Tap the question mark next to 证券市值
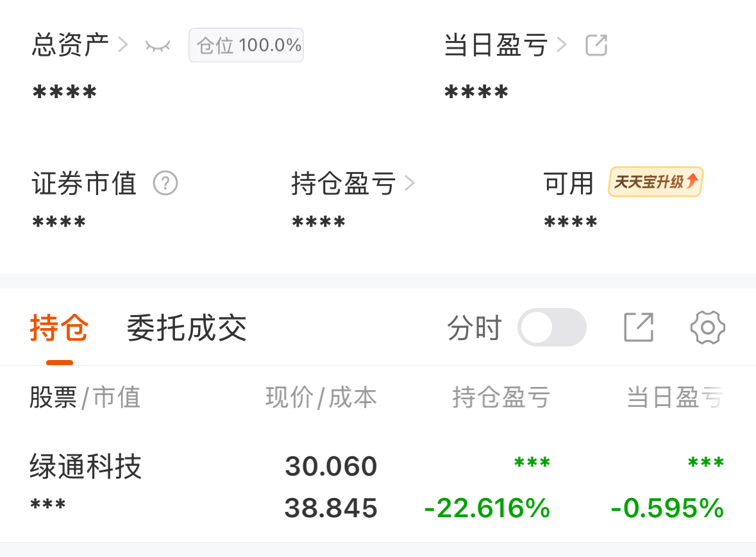Image resolution: width=756 pixels, height=557 pixels. click(165, 184)
